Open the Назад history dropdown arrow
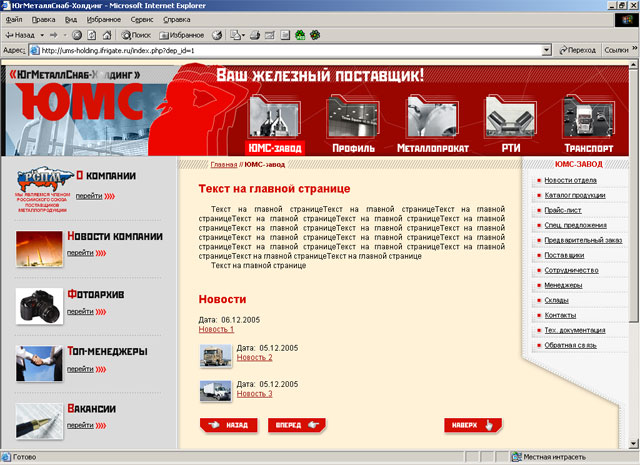The height and width of the screenshot is (465, 640). click(x=42, y=35)
